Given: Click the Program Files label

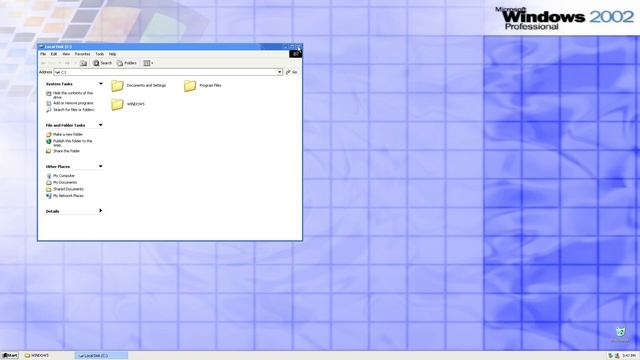Looking at the screenshot, I should [x=210, y=86].
